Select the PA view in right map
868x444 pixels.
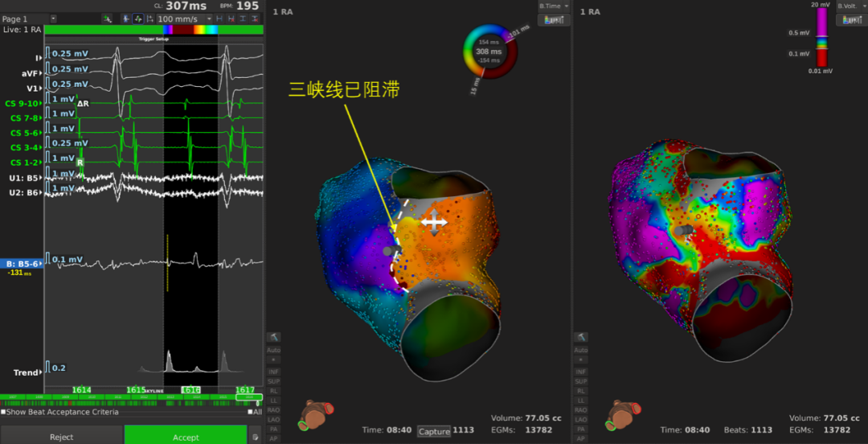tap(580, 429)
